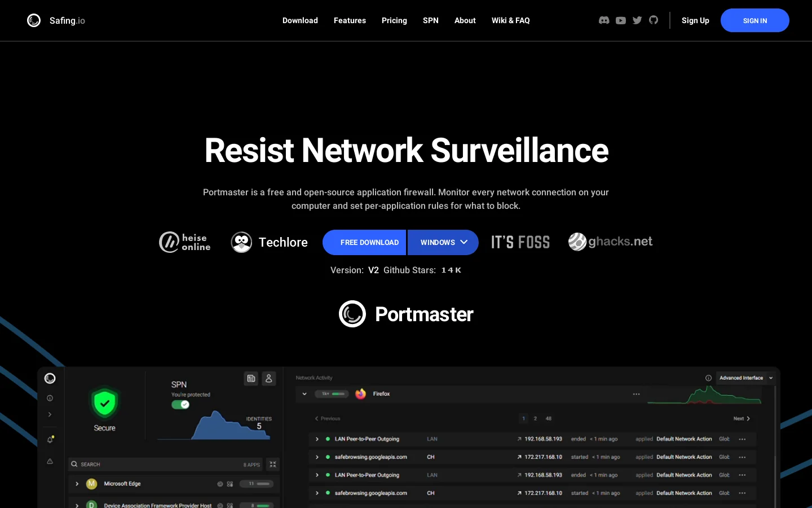Open the YouTube channel icon
The height and width of the screenshot is (508, 812).
point(621,20)
